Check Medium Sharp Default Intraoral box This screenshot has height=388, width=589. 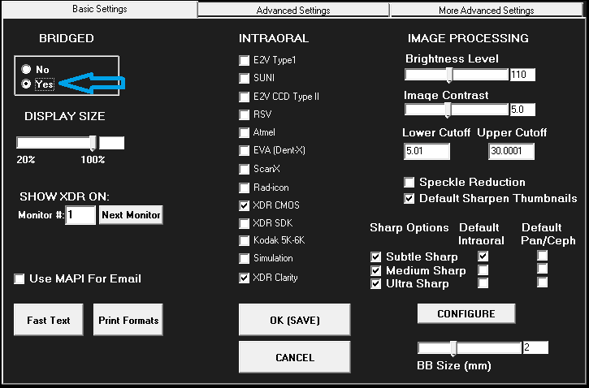tap(483, 270)
